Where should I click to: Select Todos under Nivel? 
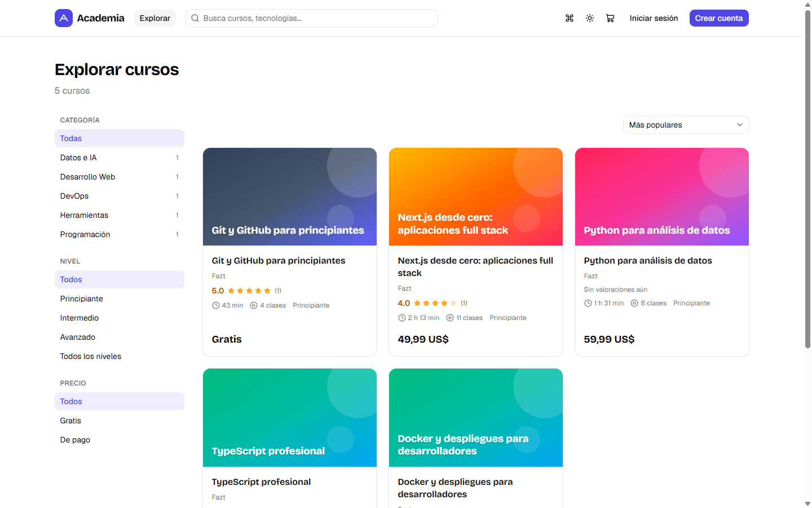120,279
